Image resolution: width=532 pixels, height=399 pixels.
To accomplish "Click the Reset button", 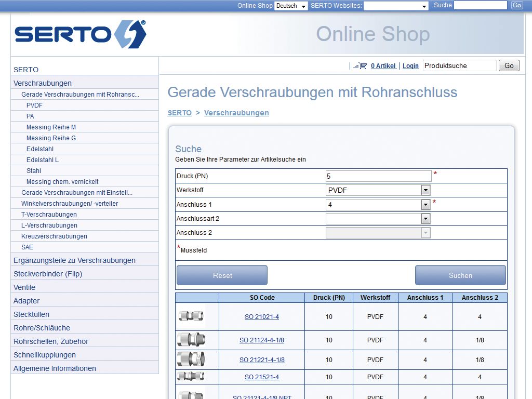I will coord(222,275).
